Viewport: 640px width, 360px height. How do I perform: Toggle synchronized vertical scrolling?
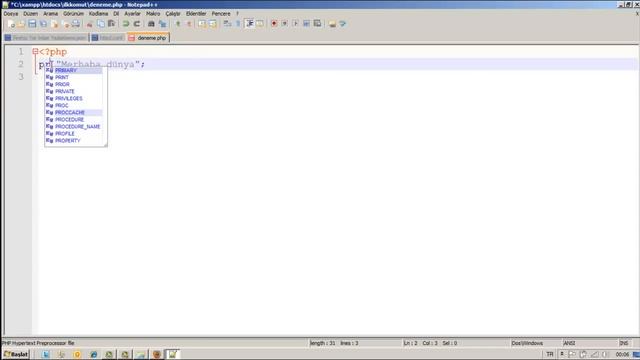[x=202, y=24]
